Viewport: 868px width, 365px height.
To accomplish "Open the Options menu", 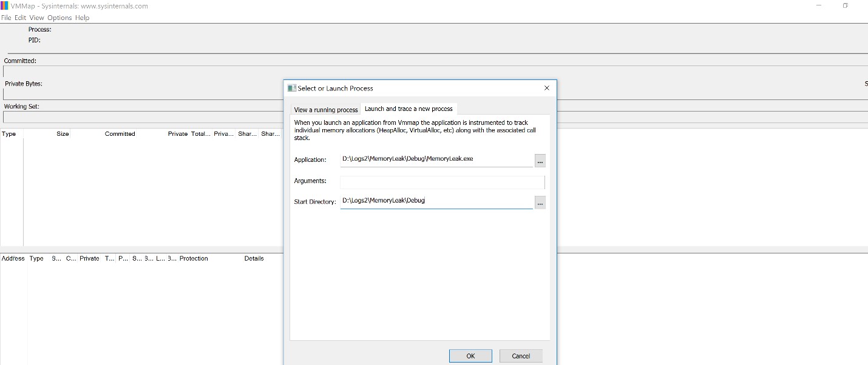I will [x=59, y=18].
